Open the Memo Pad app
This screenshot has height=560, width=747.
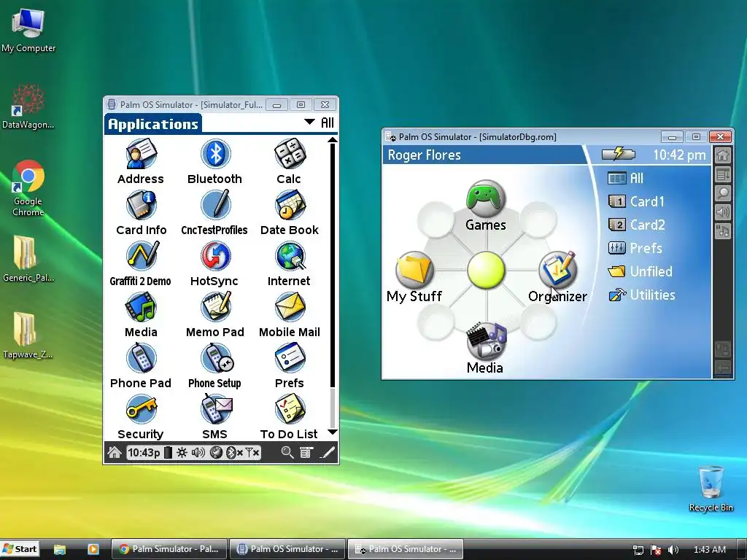(215, 315)
